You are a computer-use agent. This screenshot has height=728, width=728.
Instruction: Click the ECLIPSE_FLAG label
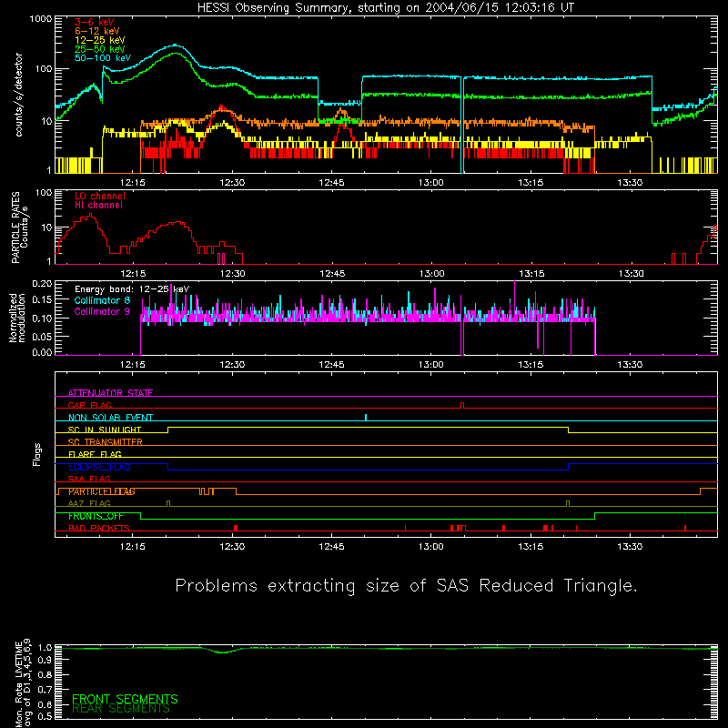(x=99, y=467)
